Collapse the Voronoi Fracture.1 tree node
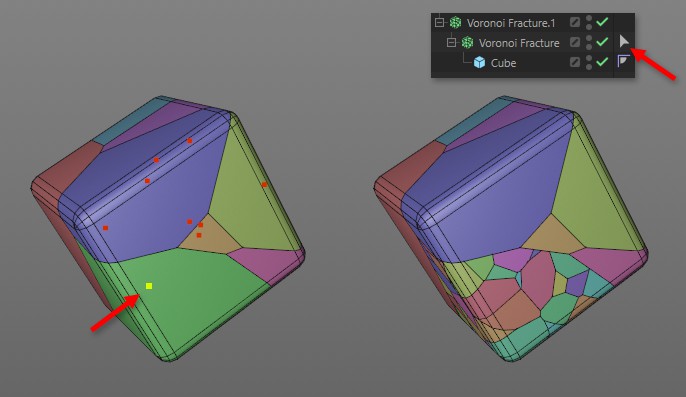Image resolution: width=686 pixels, height=397 pixels. pos(439,22)
